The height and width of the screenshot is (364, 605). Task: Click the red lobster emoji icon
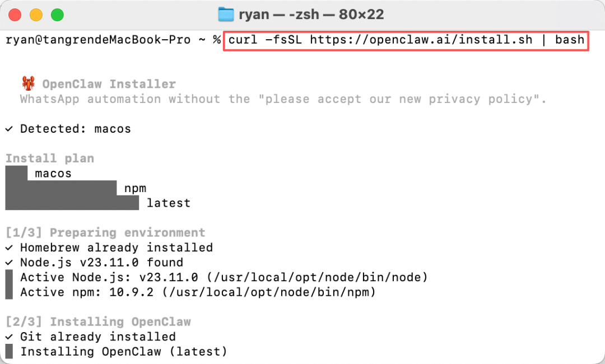click(28, 84)
